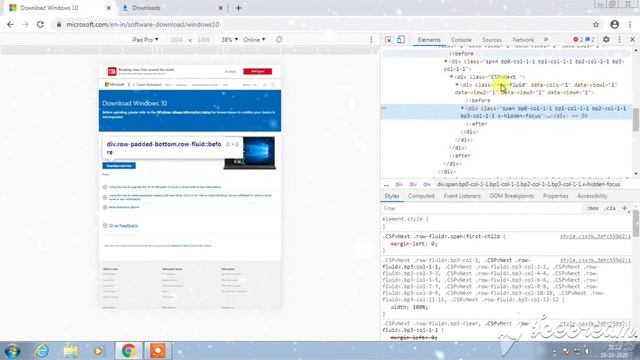The width and height of the screenshot is (640, 360).
Task: Toggle the .cls class editor
Action: tap(610, 209)
